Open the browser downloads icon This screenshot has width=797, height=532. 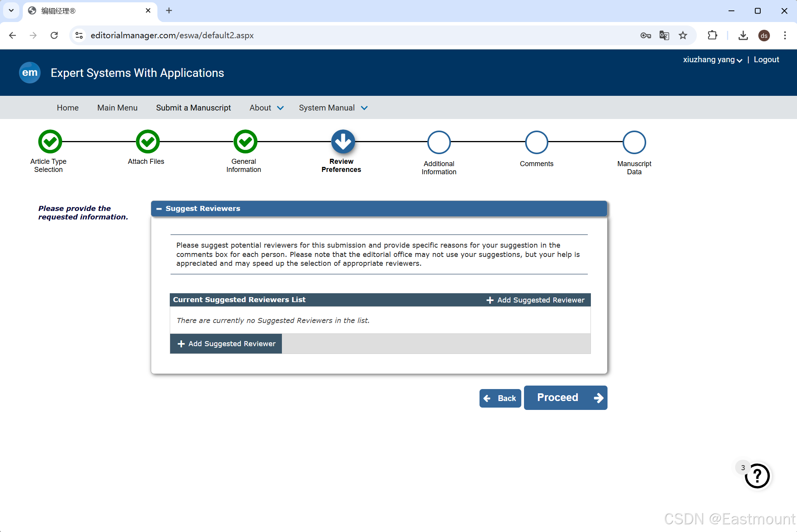[x=743, y=36]
